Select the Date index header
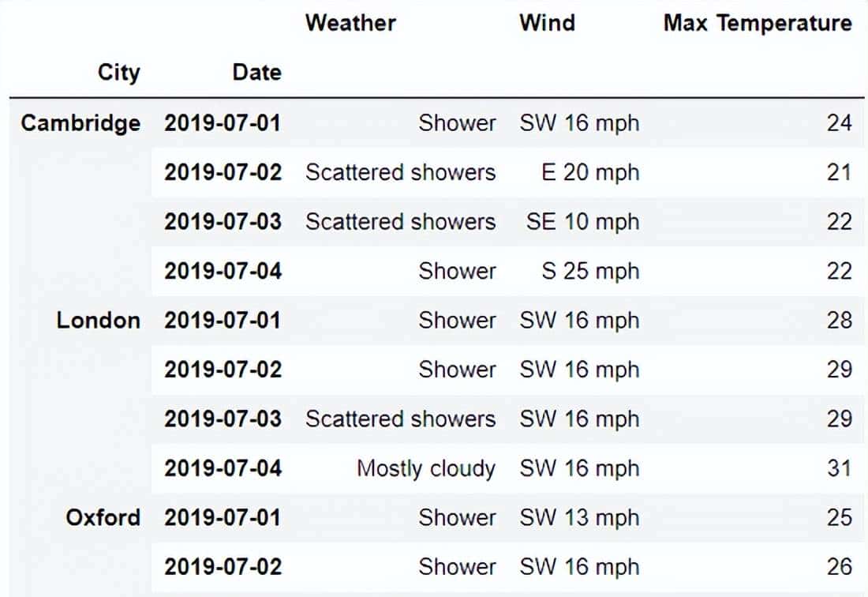The image size is (868, 597). coord(256,73)
